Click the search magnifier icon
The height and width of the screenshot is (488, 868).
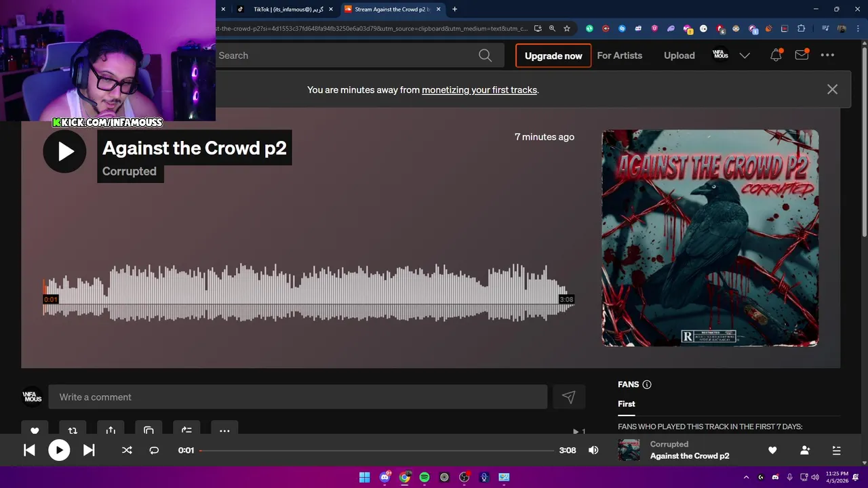[485, 56]
